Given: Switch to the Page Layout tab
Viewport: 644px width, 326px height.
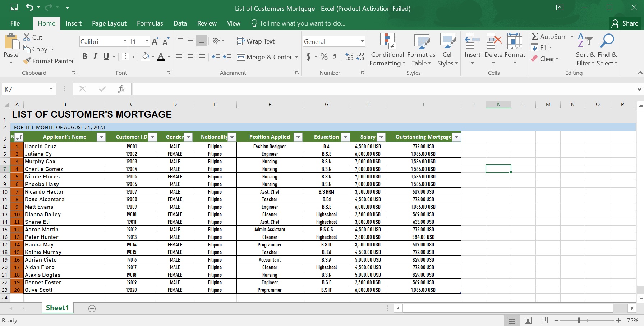Looking at the screenshot, I should (109, 23).
